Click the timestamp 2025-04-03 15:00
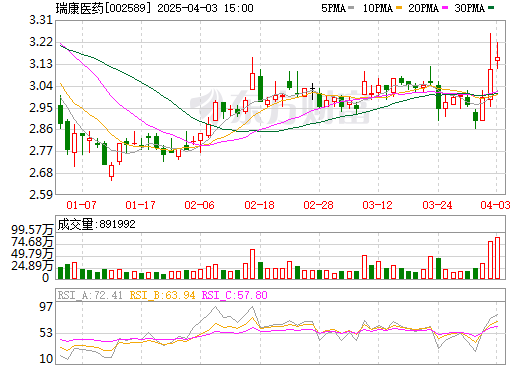This screenshot has height=365, width=520. 205,8
